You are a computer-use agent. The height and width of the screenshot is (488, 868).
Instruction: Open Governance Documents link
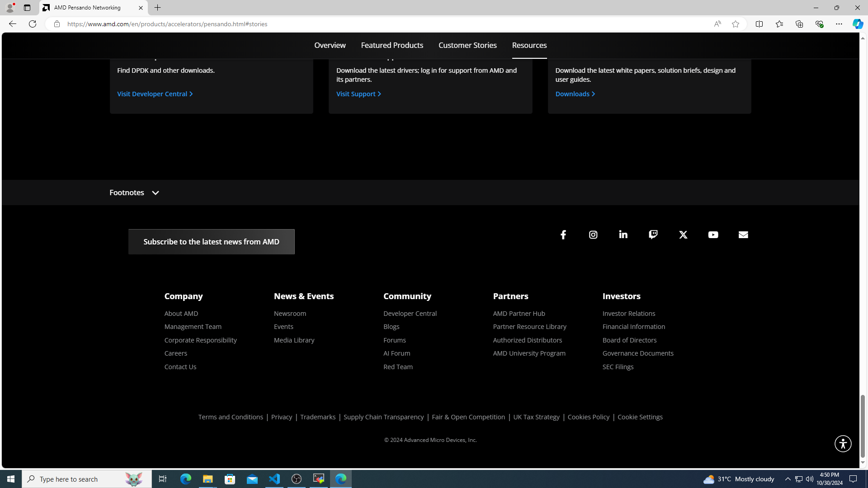tap(638, 353)
